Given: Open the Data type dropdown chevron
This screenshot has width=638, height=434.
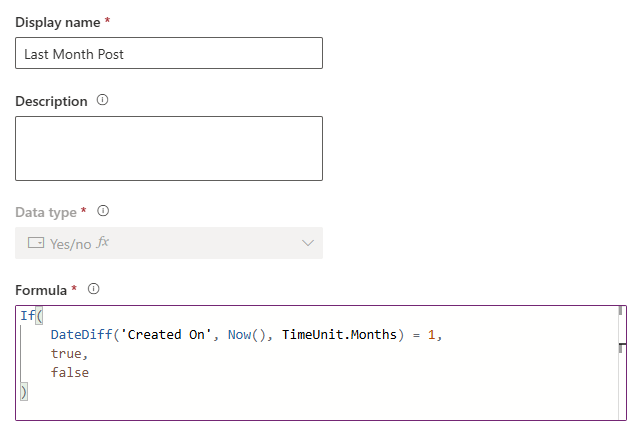Looking at the screenshot, I should 307,243.
